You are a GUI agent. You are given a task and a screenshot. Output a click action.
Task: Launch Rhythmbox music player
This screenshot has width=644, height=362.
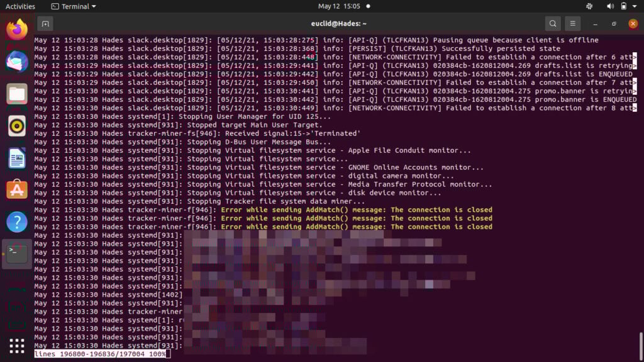coord(17,126)
